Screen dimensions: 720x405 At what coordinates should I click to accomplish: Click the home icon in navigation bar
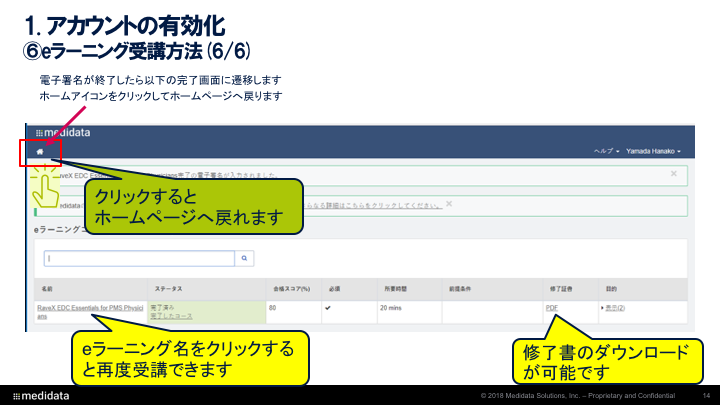pos(40,152)
